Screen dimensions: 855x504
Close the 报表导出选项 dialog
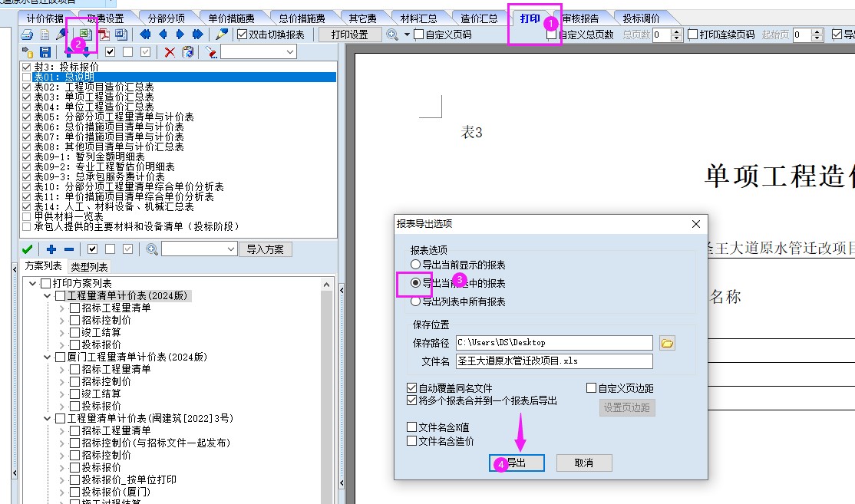[696, 224]
